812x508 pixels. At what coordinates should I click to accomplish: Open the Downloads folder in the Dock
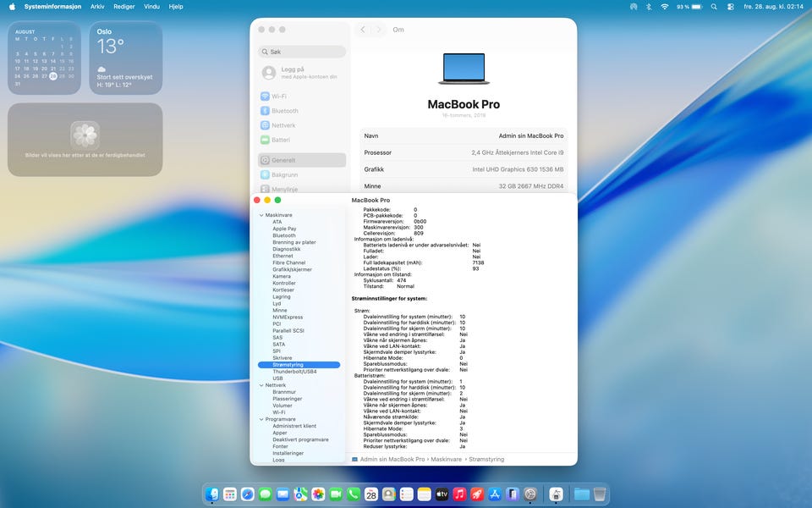pyautogui.click(x=582, y=494)
